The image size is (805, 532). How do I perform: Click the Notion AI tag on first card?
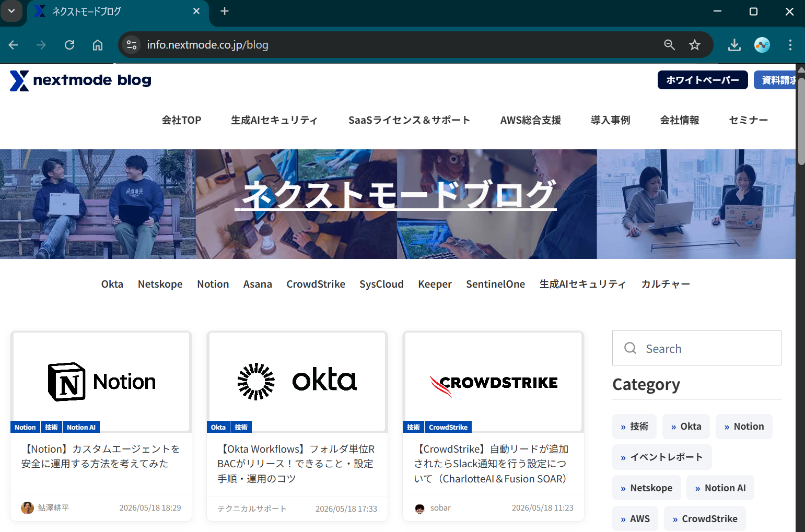point(81,427)
